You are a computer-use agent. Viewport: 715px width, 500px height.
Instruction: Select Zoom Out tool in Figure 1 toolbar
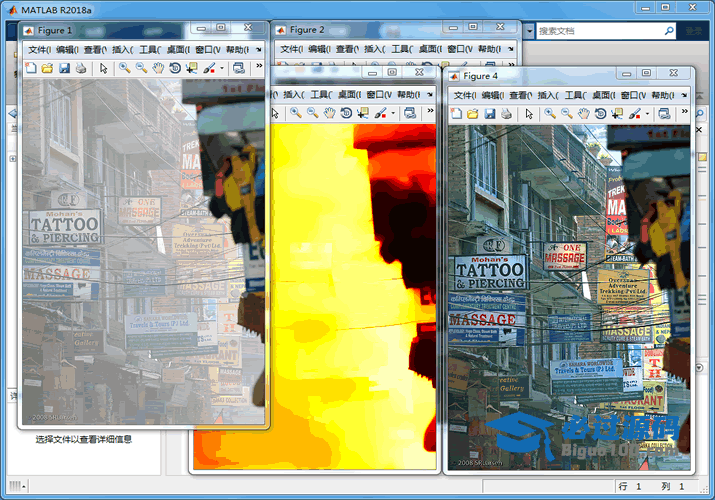click(x=141, y=68)
